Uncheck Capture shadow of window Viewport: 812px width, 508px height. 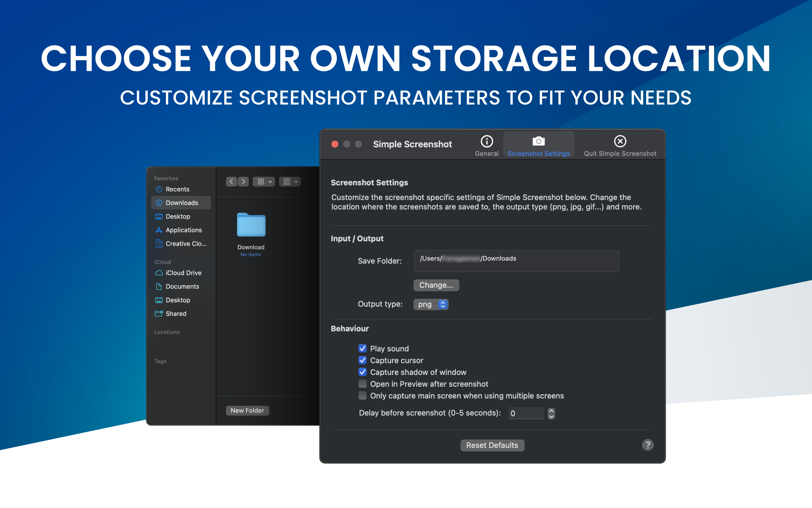[x=362, y=372]
